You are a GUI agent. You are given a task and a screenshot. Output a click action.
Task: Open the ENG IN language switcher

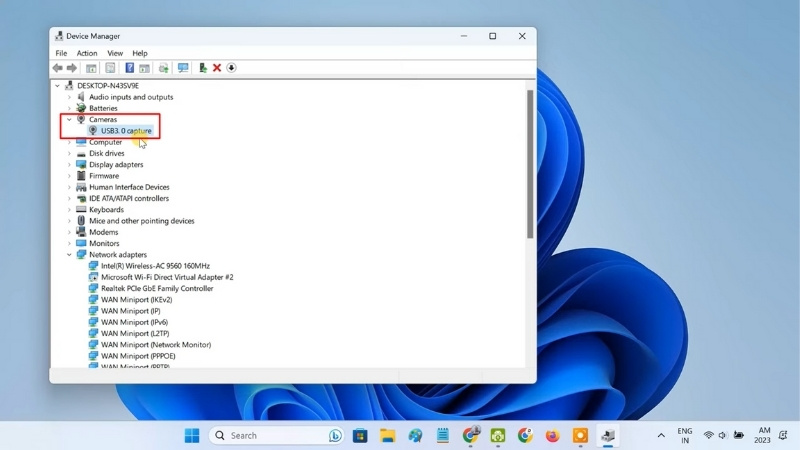point(685,436)
